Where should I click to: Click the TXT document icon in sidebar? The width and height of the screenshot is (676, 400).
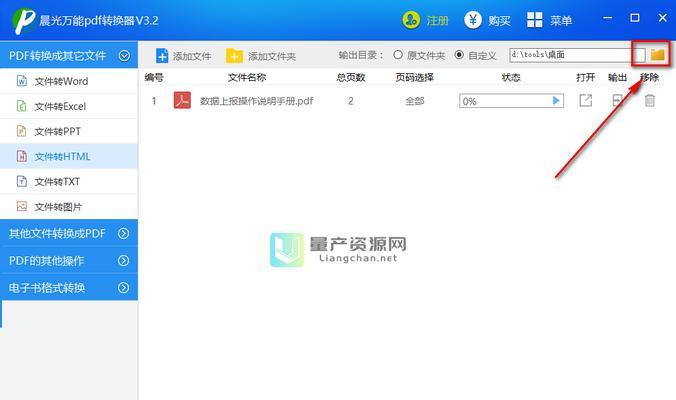point(22,181)
